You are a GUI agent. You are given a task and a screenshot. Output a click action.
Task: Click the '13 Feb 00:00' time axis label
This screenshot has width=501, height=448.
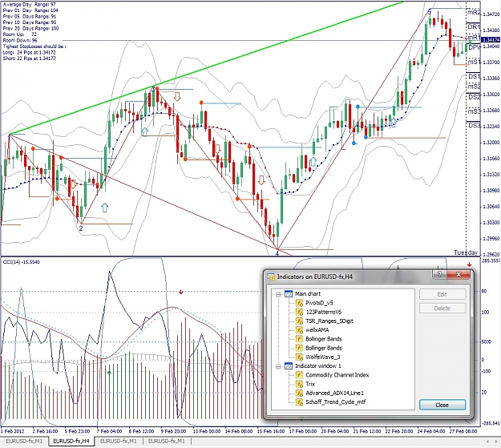coord(206,431)
